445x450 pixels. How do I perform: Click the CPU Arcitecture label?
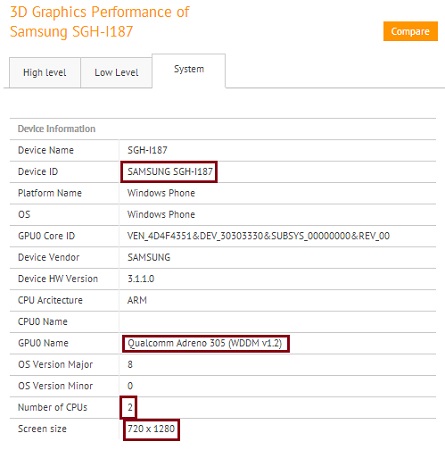[50, 300]
